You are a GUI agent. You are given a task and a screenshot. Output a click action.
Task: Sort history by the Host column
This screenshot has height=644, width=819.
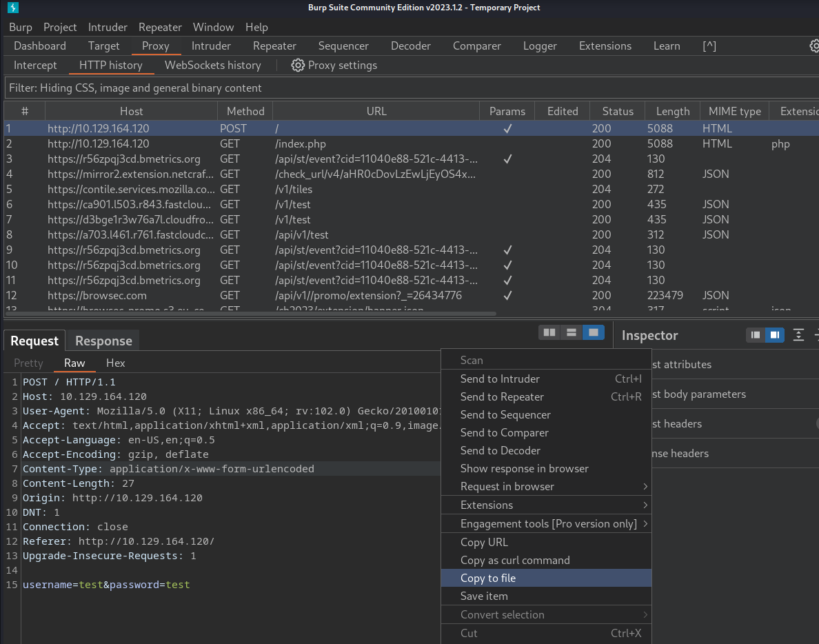click(131, 111)
